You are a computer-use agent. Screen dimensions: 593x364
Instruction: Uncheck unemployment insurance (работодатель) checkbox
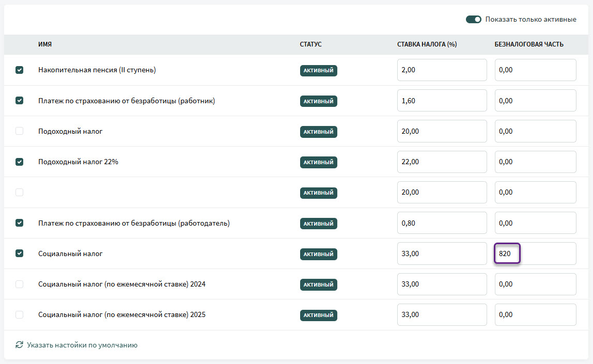20,223
